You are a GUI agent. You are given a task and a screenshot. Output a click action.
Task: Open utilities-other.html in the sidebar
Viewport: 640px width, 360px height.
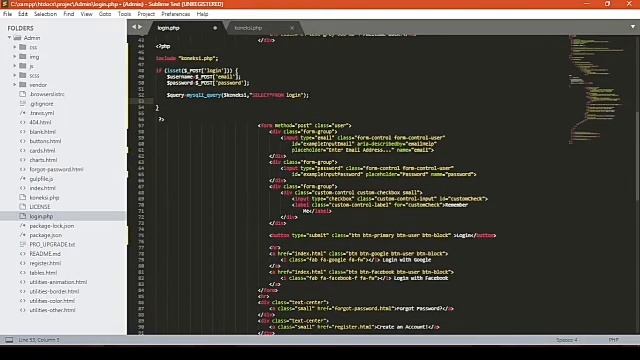pos(52,310)
